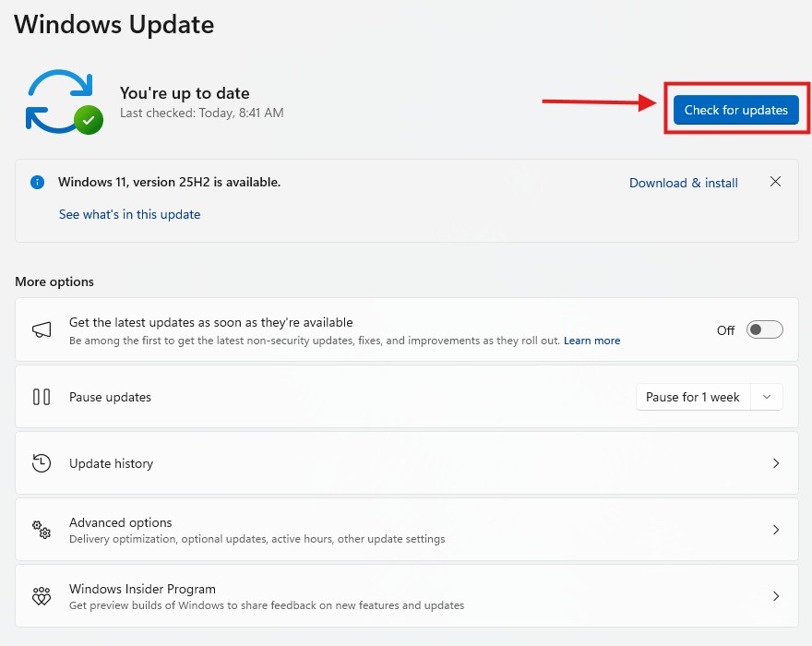The width and height of the screenshot is (812, 646).
Task: Expand Update history with its right chevron
Action: pos(776,463)
